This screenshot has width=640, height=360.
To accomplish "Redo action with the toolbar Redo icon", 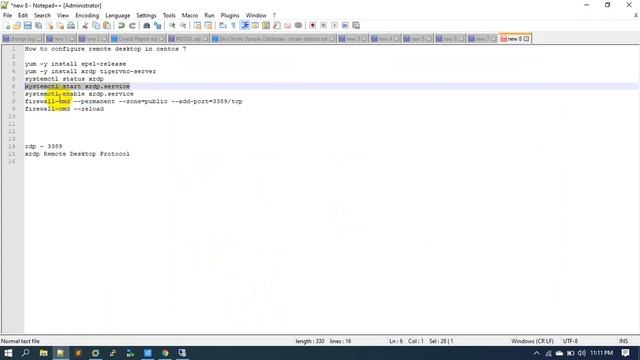I will [x=132, y=25].
